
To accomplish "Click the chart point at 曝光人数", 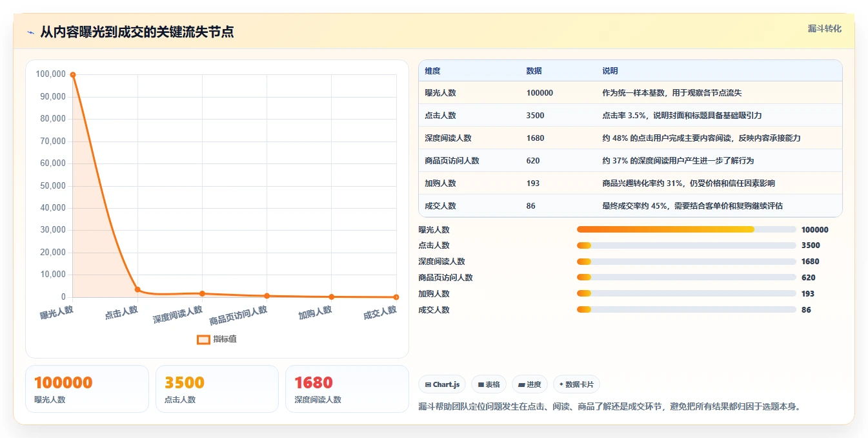I will 73,75.
